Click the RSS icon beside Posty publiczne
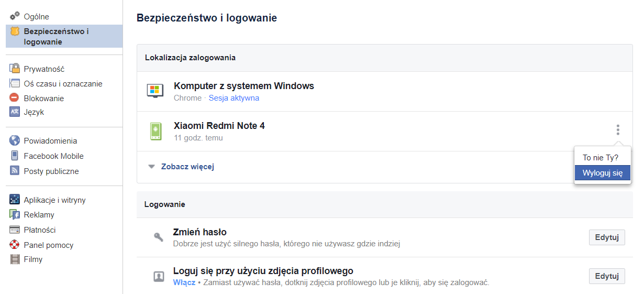The height and width of the screenshot is (294, 644). (x=15, y=171)
